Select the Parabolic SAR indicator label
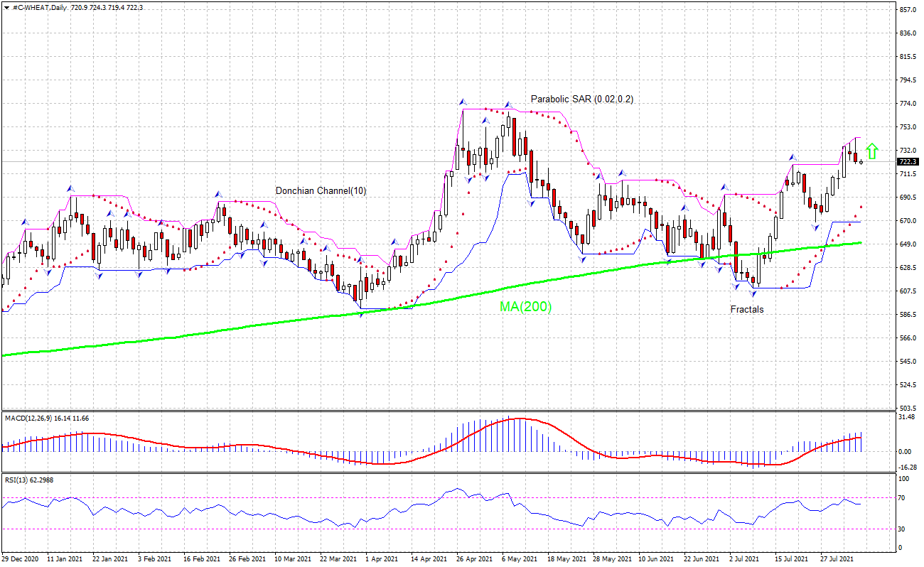 (581, 99)
